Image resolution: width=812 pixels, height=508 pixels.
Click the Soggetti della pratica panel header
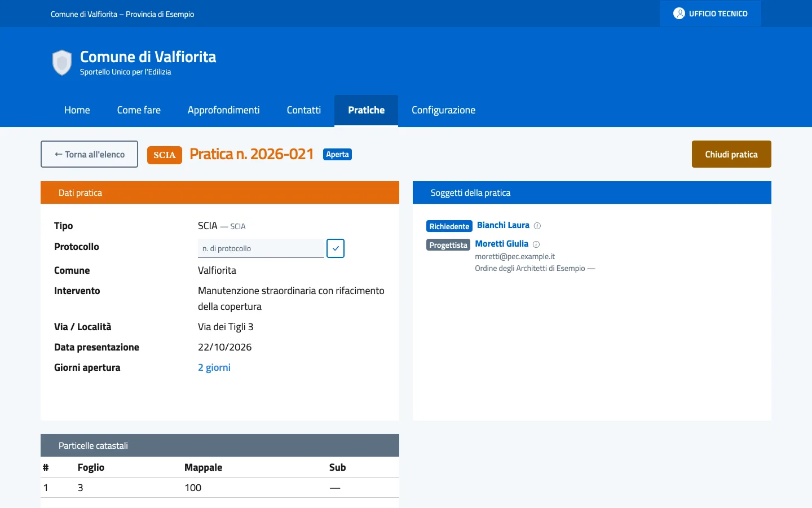pyautogui.click(x=592, y=192)
